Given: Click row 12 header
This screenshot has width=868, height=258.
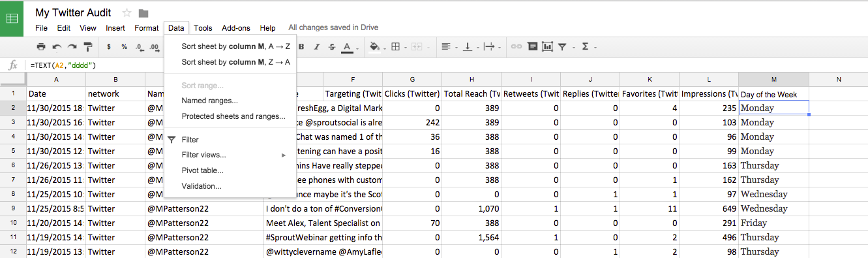Looking at the screenshot, I should (x=13, y=251).
